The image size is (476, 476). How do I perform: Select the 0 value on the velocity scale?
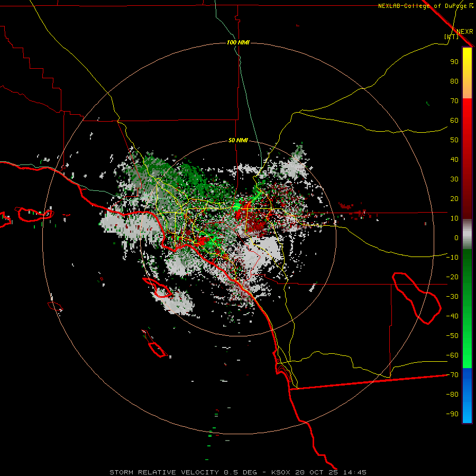456,237
